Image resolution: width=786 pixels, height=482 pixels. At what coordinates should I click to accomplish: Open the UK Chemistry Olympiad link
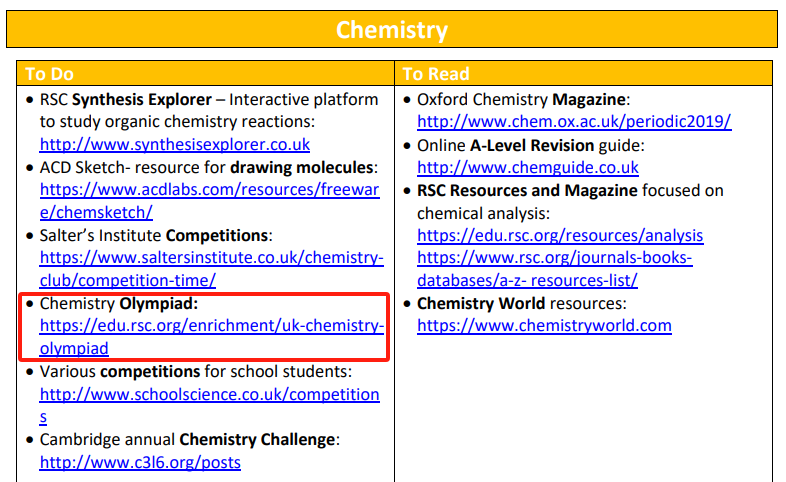tap(211, 326)
